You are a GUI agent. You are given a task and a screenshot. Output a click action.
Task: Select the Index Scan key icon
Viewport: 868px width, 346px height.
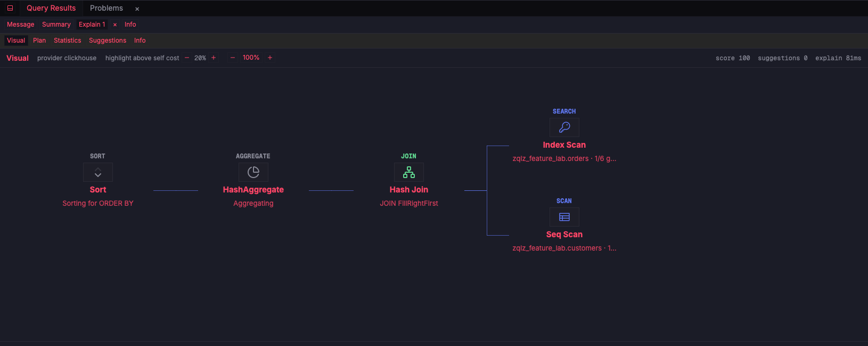click(564, 127)
